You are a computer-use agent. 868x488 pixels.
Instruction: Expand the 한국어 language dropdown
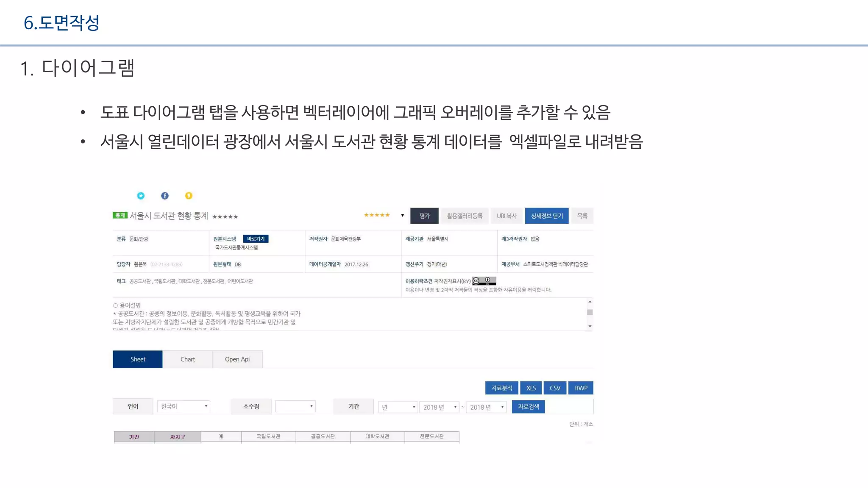(x=184, y=406)
